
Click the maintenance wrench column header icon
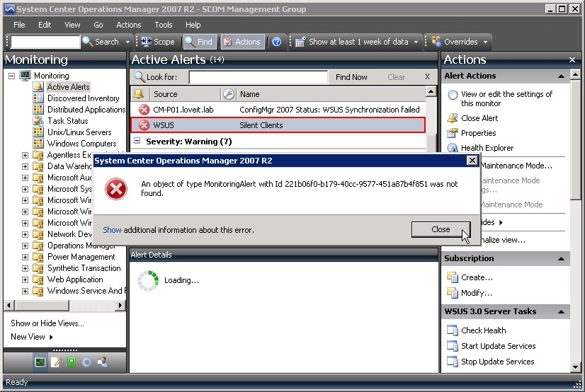click(x=228, y=94)
